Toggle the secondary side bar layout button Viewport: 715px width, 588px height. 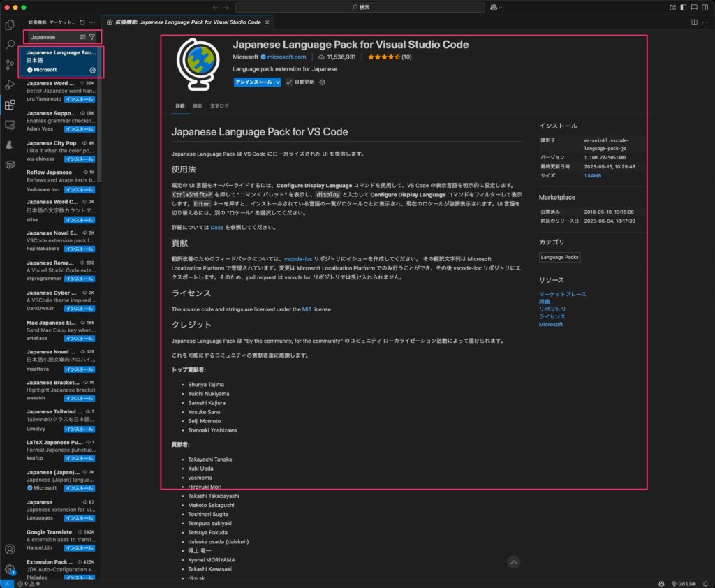pos(705,7)
